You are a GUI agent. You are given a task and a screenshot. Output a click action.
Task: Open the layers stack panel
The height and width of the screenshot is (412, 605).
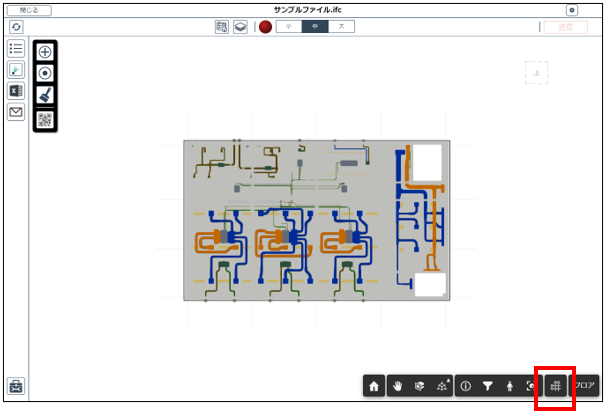pyautogui.click(x=240, y=27)
